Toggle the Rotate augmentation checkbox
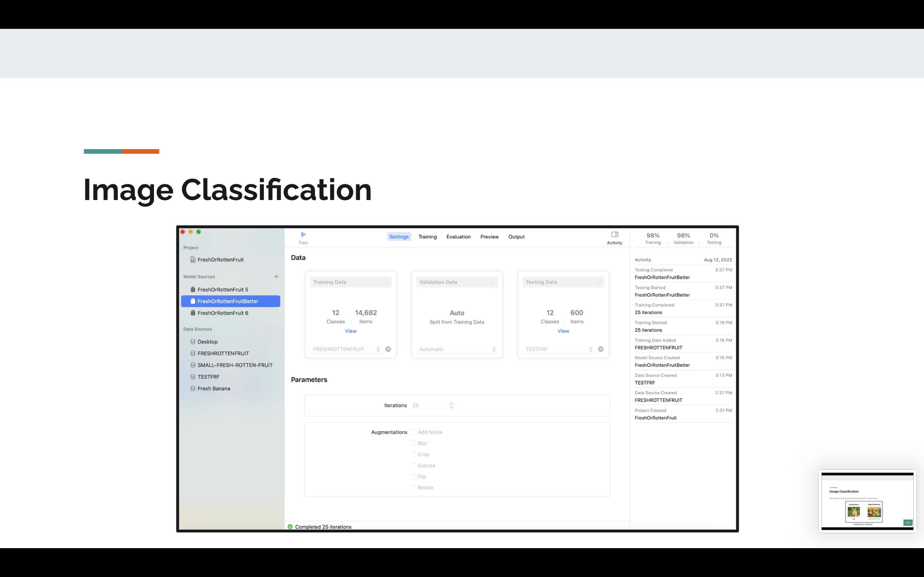Screen dimensions: 924x577 coord(414,487)
